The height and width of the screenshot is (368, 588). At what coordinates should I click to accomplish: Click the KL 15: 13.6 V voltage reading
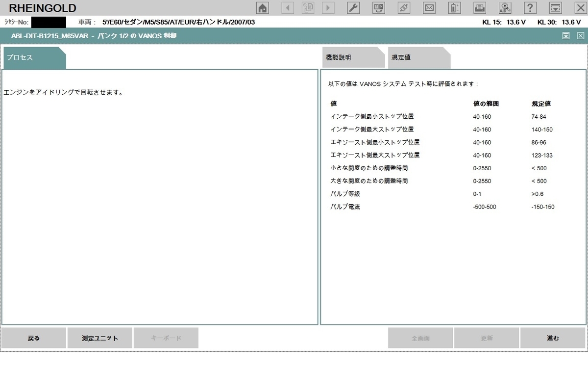coord(503,22)
